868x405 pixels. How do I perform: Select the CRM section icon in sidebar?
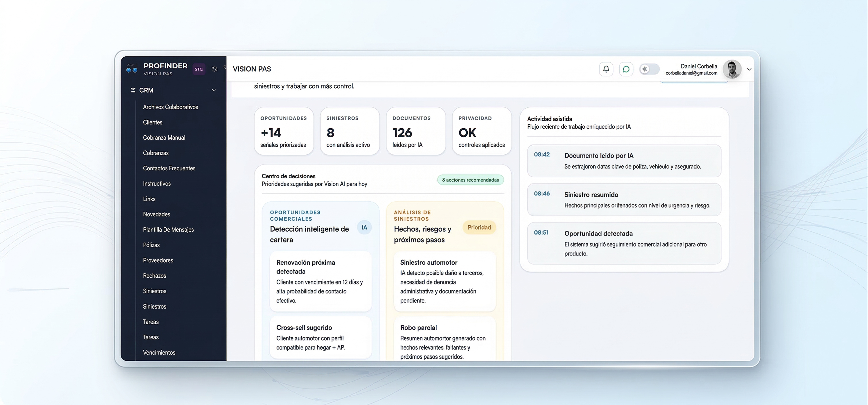coord(133,90)
